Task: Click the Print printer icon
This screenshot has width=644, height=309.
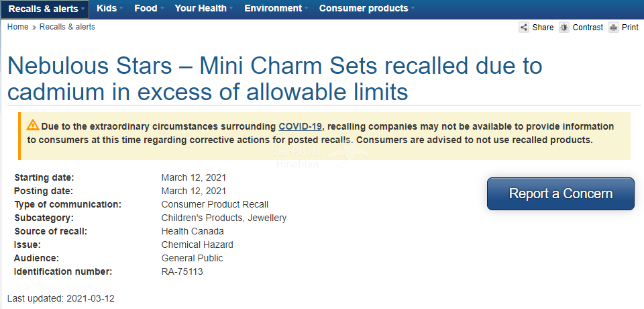Action: tap(614, 28)
